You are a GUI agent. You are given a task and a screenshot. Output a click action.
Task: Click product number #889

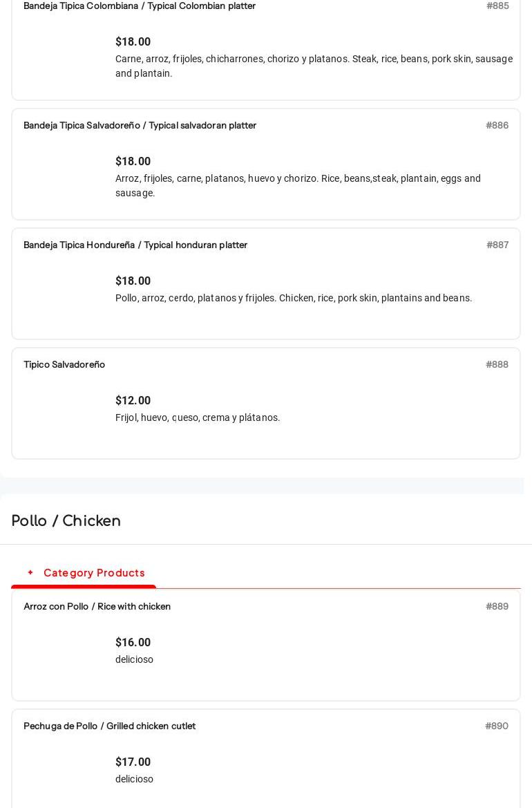497,606
